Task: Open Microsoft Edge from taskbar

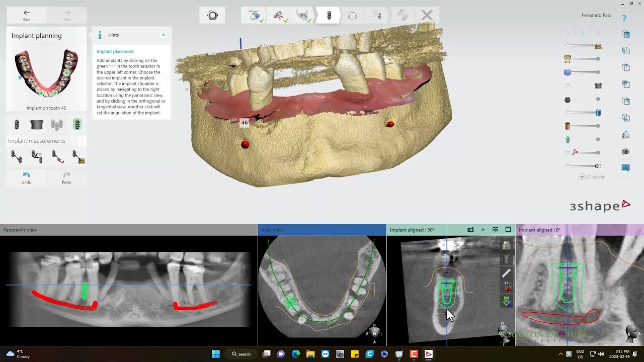Action: [296, 354]
